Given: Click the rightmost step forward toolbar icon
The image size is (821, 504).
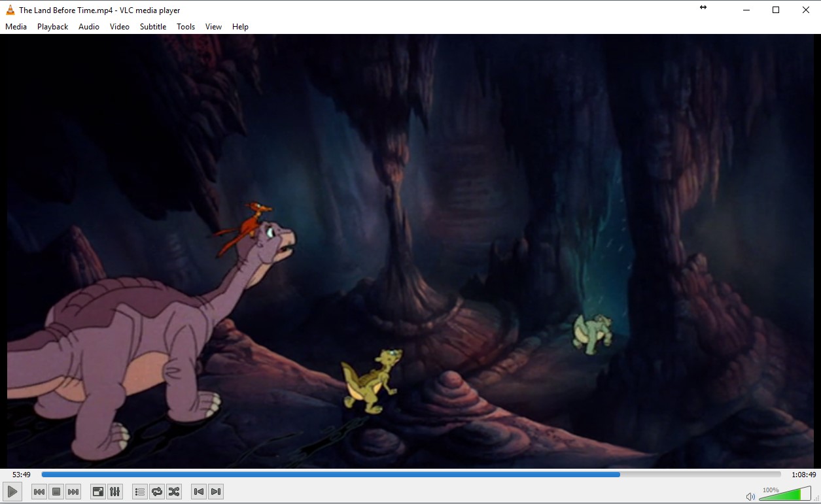Looking at the screenshot, I should (216, 492).
